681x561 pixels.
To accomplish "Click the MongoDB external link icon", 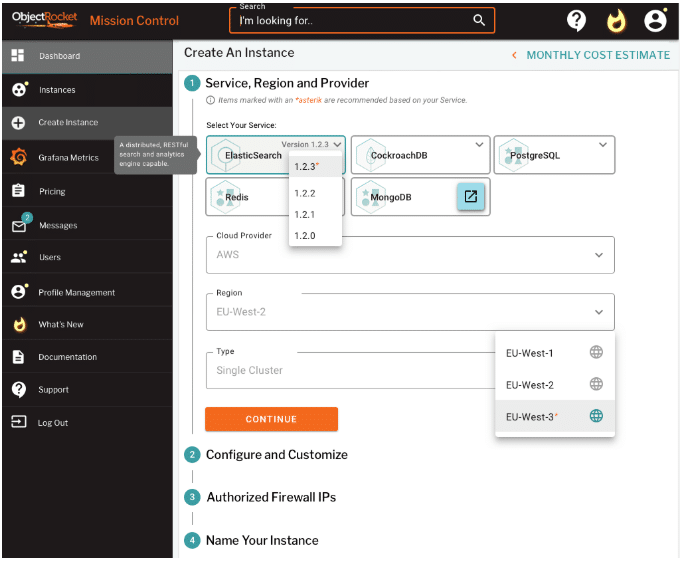I will (471, 197).
